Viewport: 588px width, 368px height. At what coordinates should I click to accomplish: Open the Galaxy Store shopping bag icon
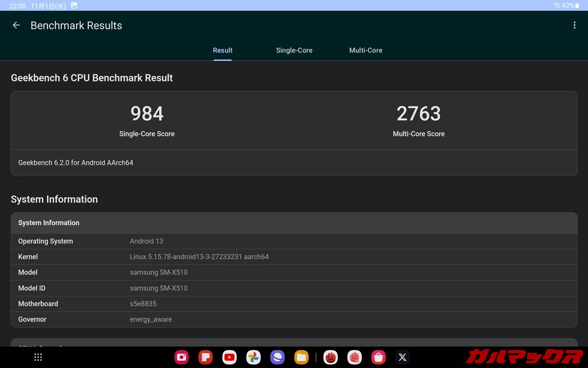click(378, 357)
